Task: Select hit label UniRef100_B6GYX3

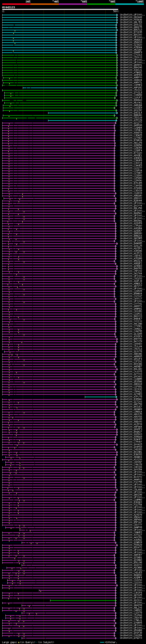Action: pyautogui.click(x=131, y=316)
